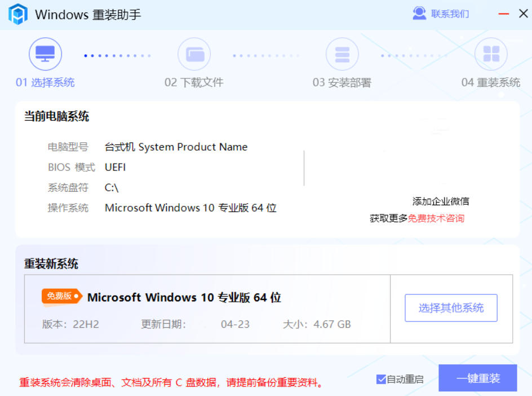
Task: Click the 系统盘符 label
Action: pos(68,187)
